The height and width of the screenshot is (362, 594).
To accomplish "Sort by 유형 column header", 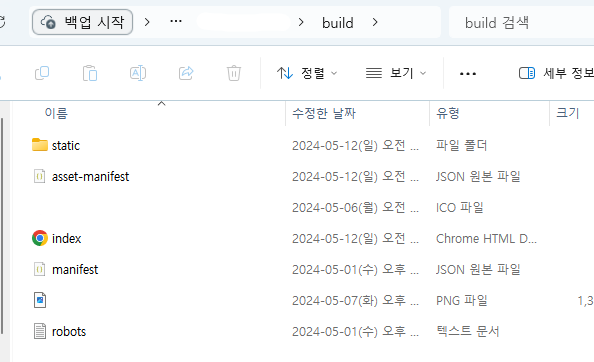I will click(x=448, y=113).
